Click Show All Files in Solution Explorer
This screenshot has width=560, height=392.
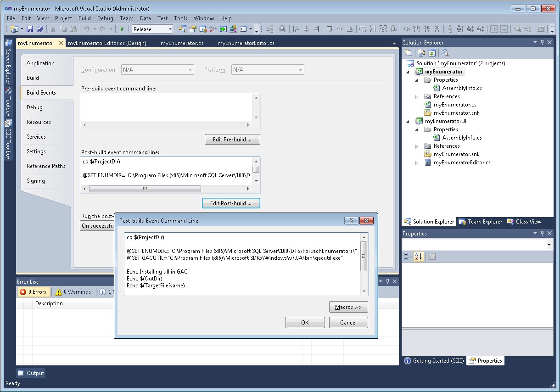pos(422,53)
